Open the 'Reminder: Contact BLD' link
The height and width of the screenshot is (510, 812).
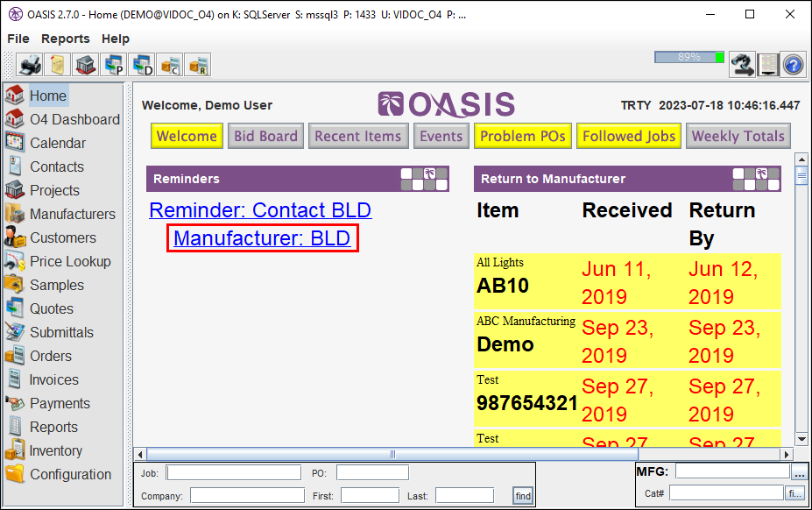coord(260,210)
